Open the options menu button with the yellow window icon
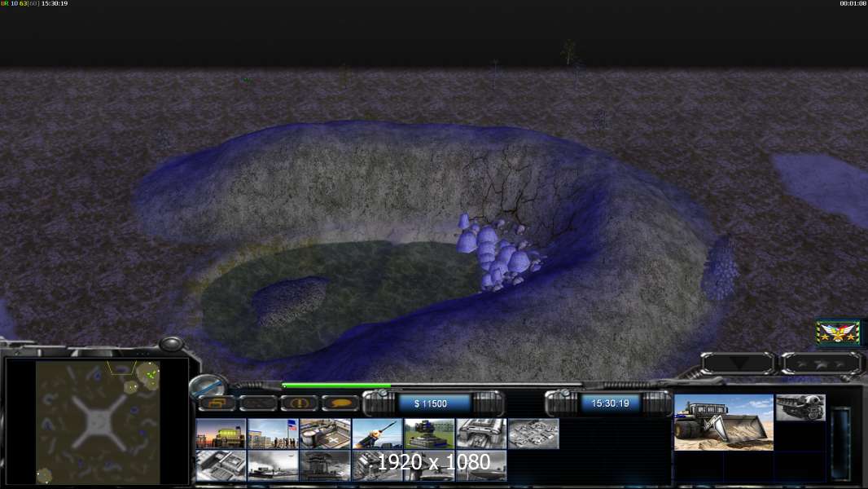This screenshot has width=868, height=489. pos(217,403)
